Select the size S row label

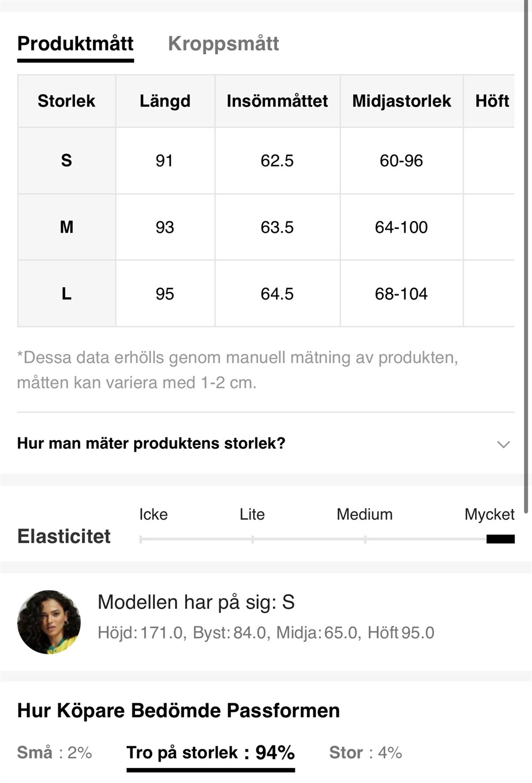click(66, 160)
